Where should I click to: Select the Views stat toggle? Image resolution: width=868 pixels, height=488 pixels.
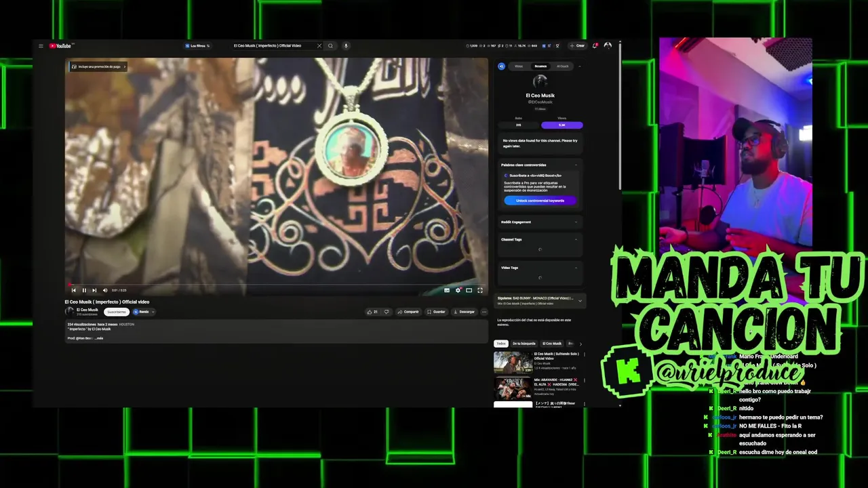point(561,125)
